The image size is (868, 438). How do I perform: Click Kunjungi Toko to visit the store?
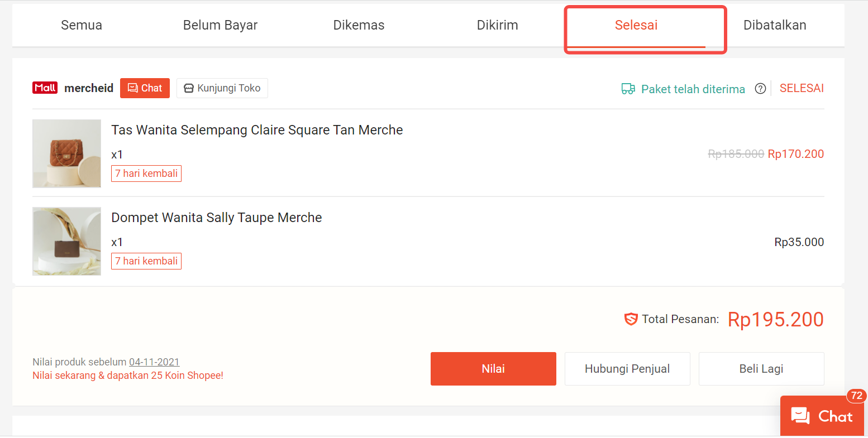tap(222, 88)
